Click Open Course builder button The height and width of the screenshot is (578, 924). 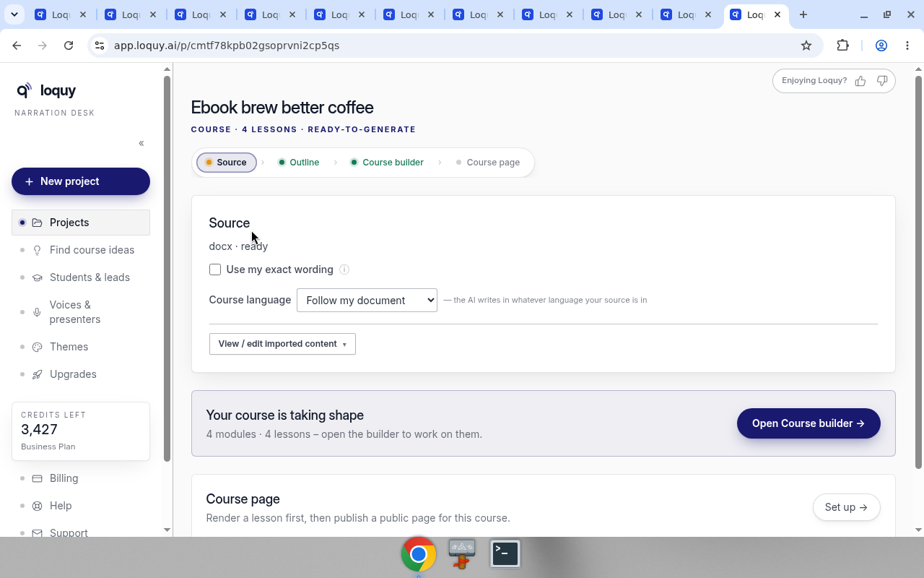pos(808,423)
